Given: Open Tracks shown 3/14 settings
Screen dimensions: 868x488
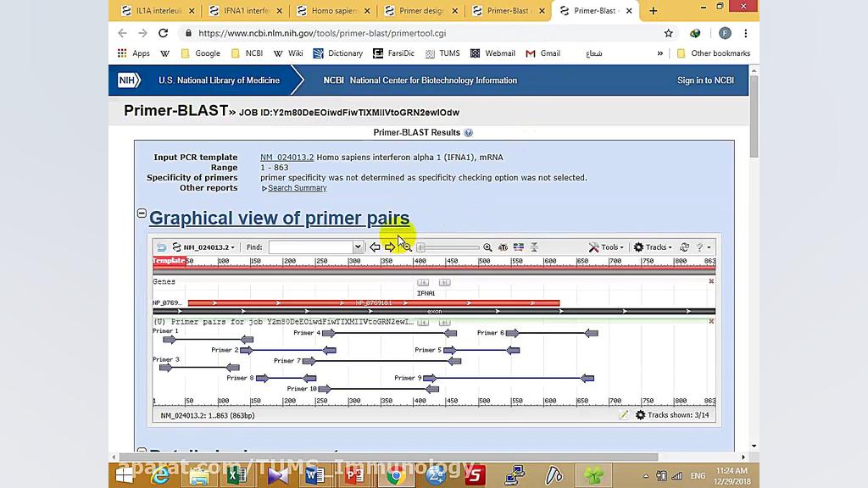Looking at the screenshot, I should pyautogui.click(x=672, y=415).
